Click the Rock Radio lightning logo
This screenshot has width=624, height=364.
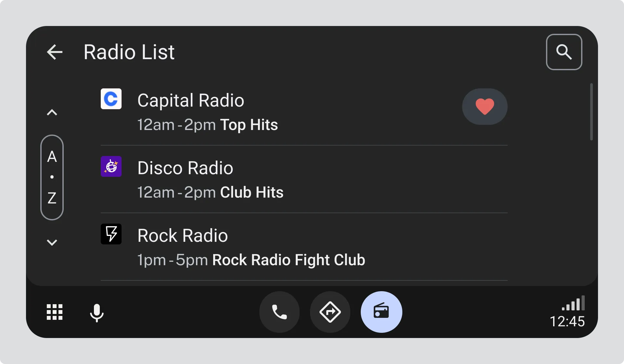[x=111, y=234]
